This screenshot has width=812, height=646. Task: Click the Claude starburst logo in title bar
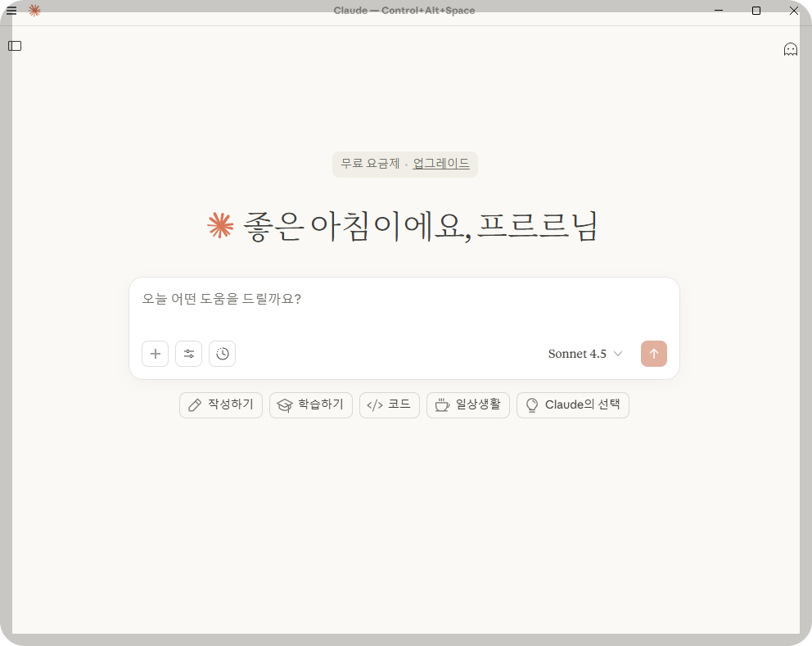(34, 11)
